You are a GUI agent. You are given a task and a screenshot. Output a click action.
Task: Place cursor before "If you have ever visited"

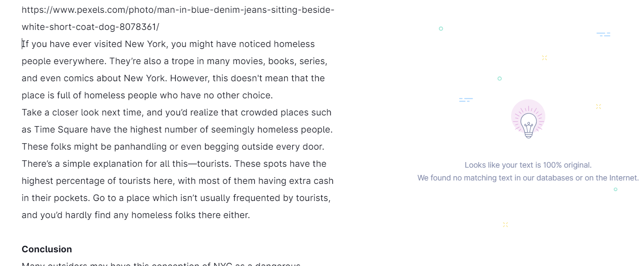[22, 44]
